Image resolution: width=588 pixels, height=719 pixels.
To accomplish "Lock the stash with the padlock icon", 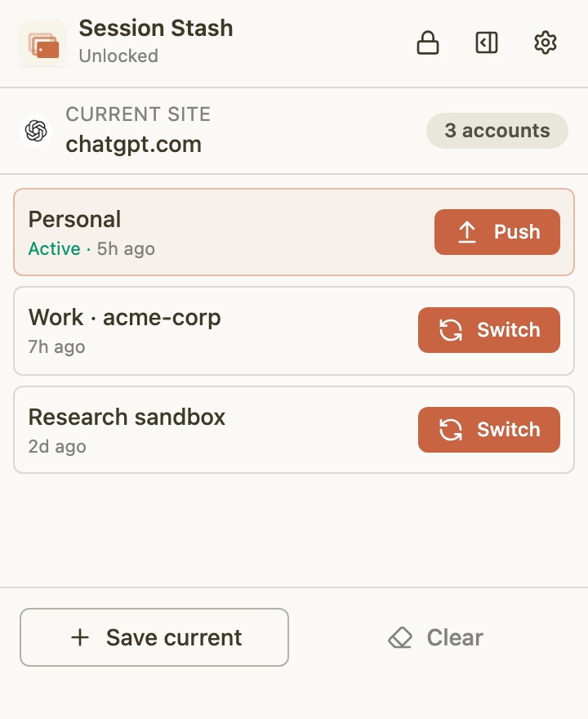I will pos(428,42).
